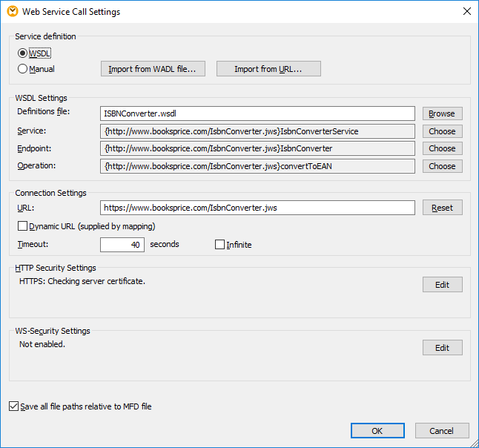
Task: Edit the HTTP Security Settings
Action: [442, 285]
